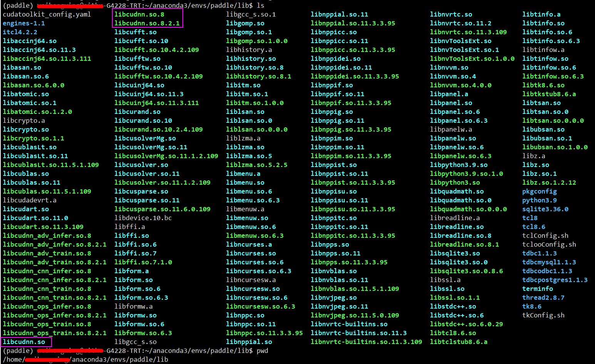
Task: Select libmenuw.so.6.3
Action: 255,235
